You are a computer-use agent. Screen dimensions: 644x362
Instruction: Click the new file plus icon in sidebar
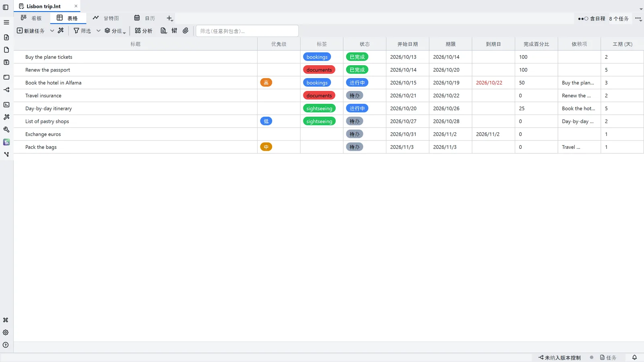pos(6,37)
